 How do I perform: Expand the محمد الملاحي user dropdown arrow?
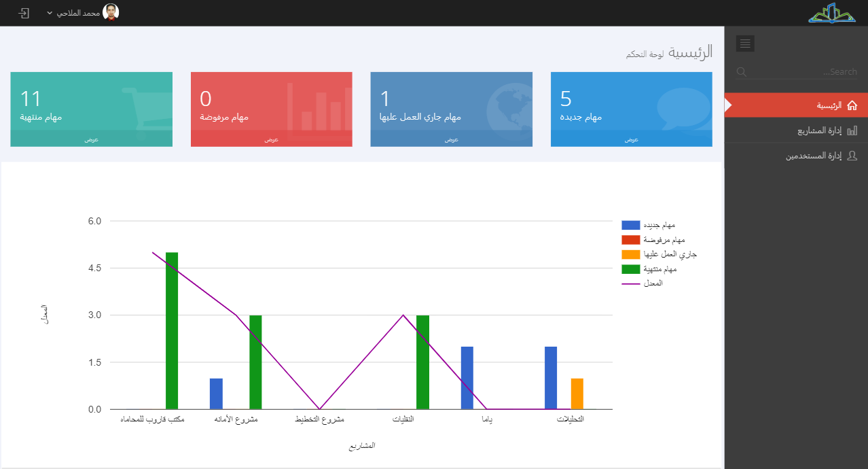(x=50, y=13)
